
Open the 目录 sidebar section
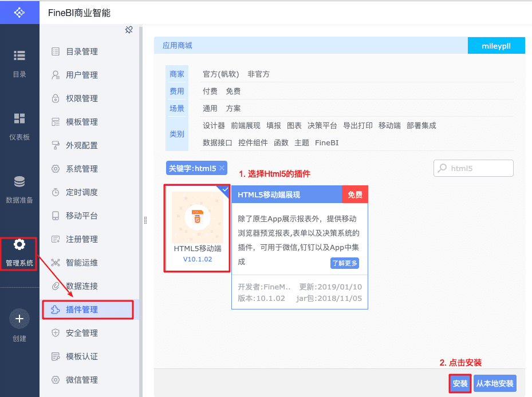pyautogui.click(x=19, y=63)
